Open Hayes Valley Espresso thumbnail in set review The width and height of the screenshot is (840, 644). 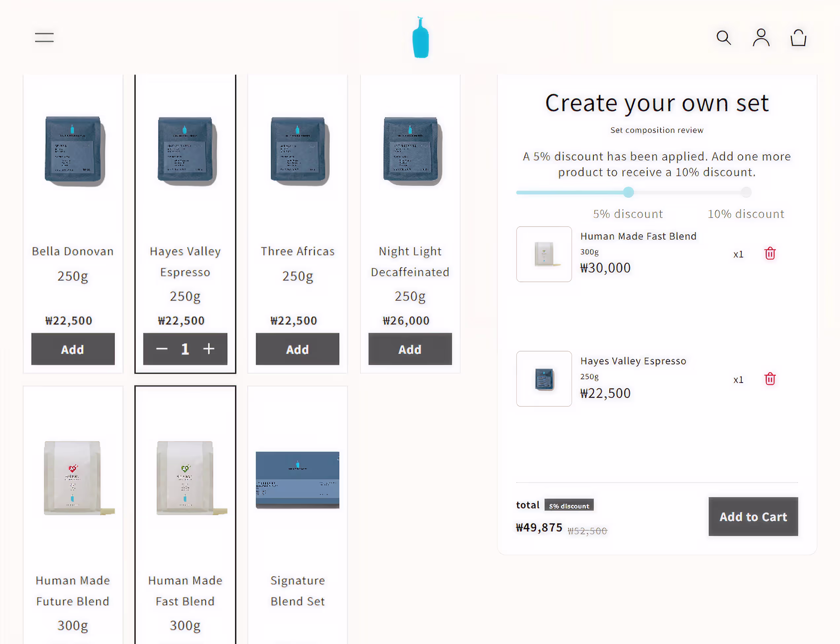click(x=544, y=379)
